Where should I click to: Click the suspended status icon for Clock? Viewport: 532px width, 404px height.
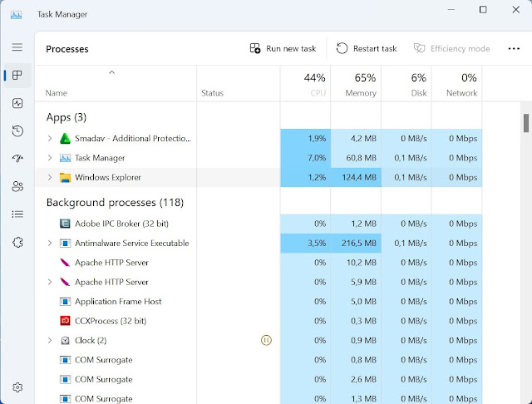pos(266,340)
